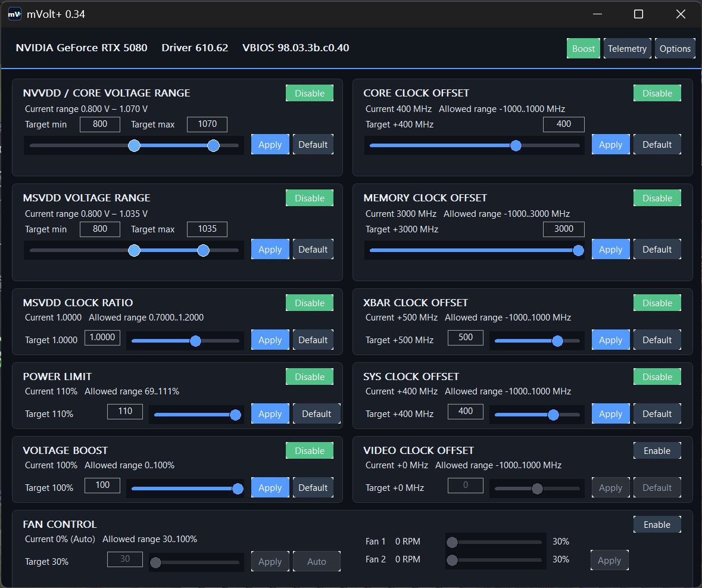Image resolution: width=702 pixels, height=588 pixels.
Task: Enable Fan Control
Action: [657, 524]
